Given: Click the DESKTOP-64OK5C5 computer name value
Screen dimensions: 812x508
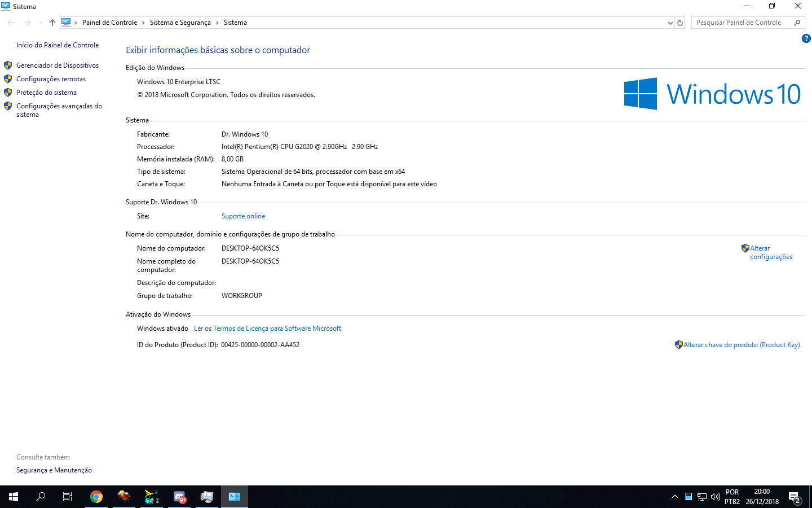Looking at the screenshot, I should [x=250, y=248].
